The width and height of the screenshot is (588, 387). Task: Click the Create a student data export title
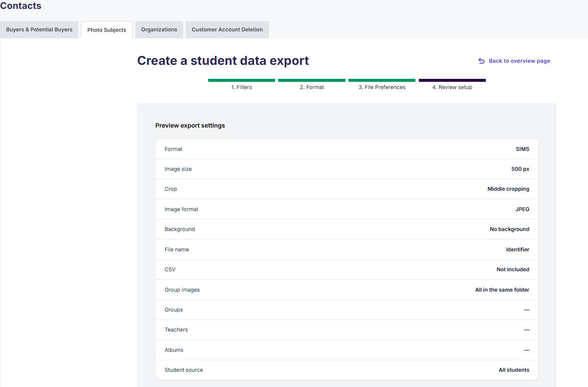pyautogui.click(x=223, y=61)
